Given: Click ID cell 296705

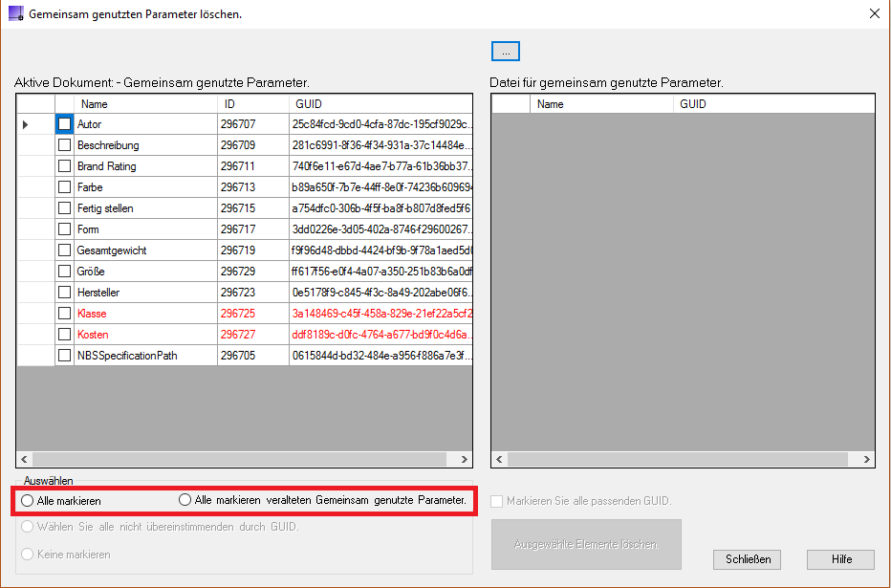Looking at the screenshot, I should pyautogui.click(x=253, y=355).
